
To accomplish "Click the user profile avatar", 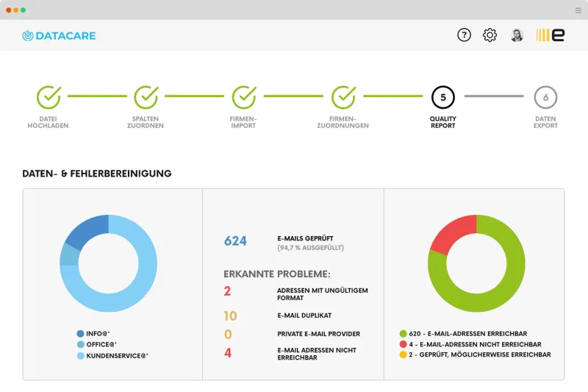I will [517, 35].
